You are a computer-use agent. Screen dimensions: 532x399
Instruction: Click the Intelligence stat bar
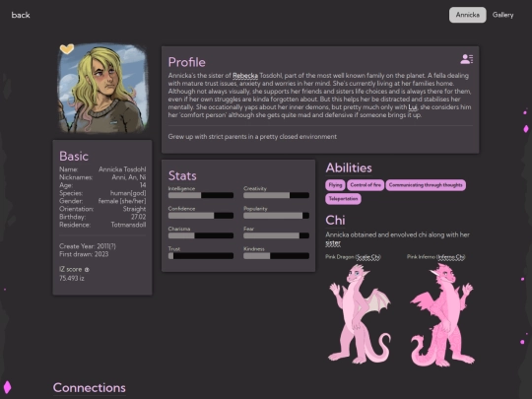[x=201, y=195]
